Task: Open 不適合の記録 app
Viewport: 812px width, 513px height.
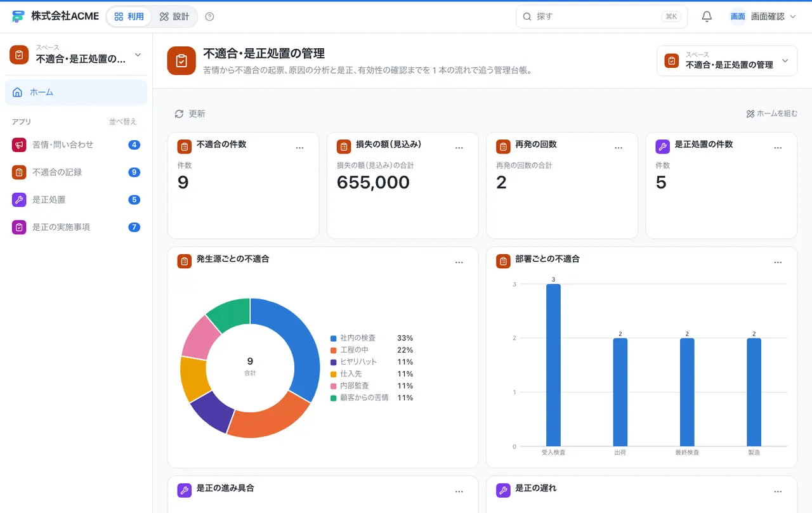Action: (x=76, y=172)
